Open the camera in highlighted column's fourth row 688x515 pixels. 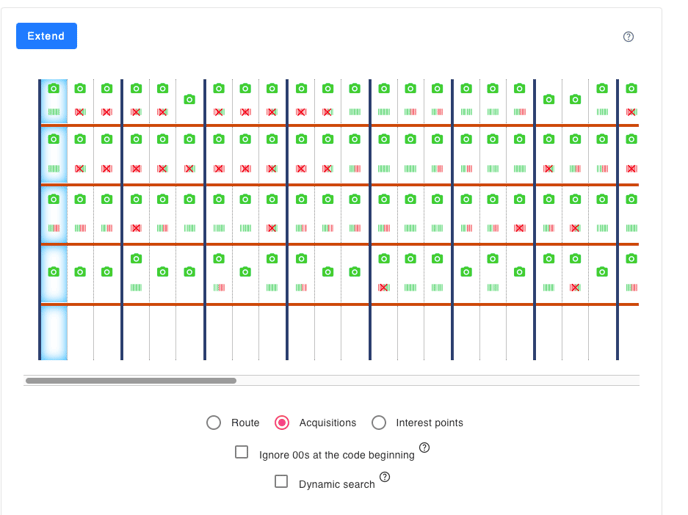(54, 271)
